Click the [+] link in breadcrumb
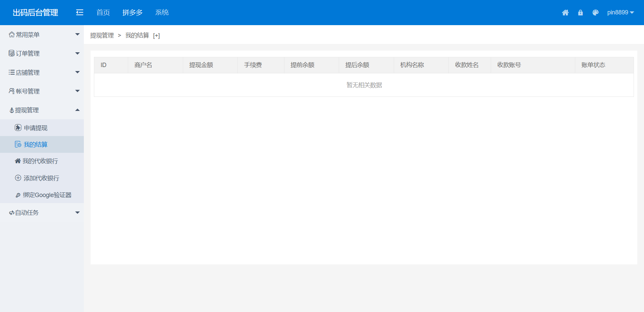 coord(156,36)
